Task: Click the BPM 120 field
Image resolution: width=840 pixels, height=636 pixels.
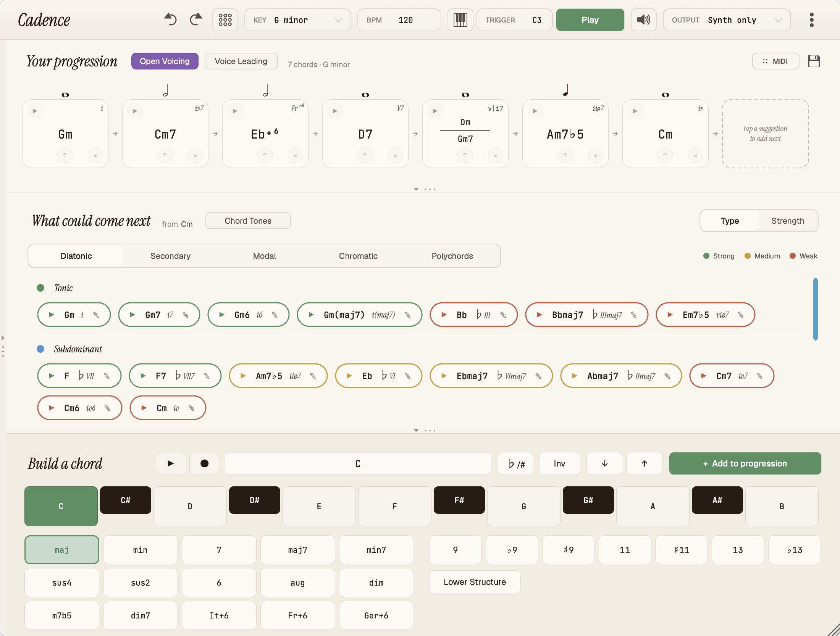Action: tap(399, 20)
